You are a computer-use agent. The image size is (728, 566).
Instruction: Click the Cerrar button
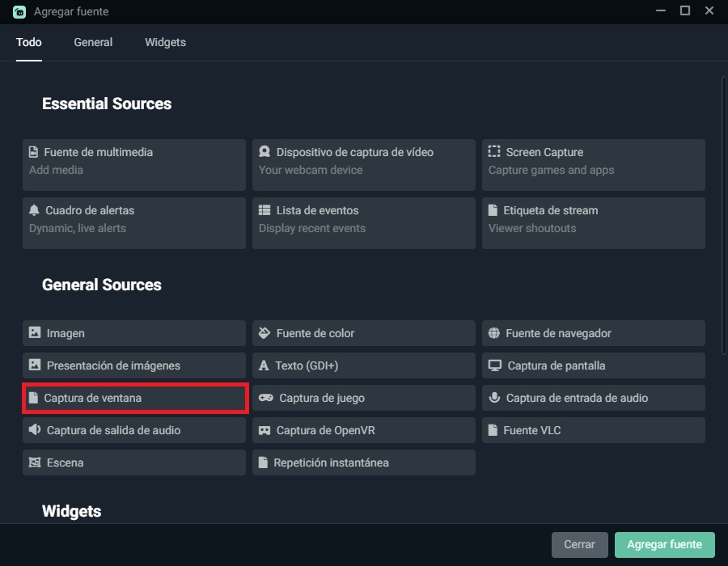coord(579,544)
